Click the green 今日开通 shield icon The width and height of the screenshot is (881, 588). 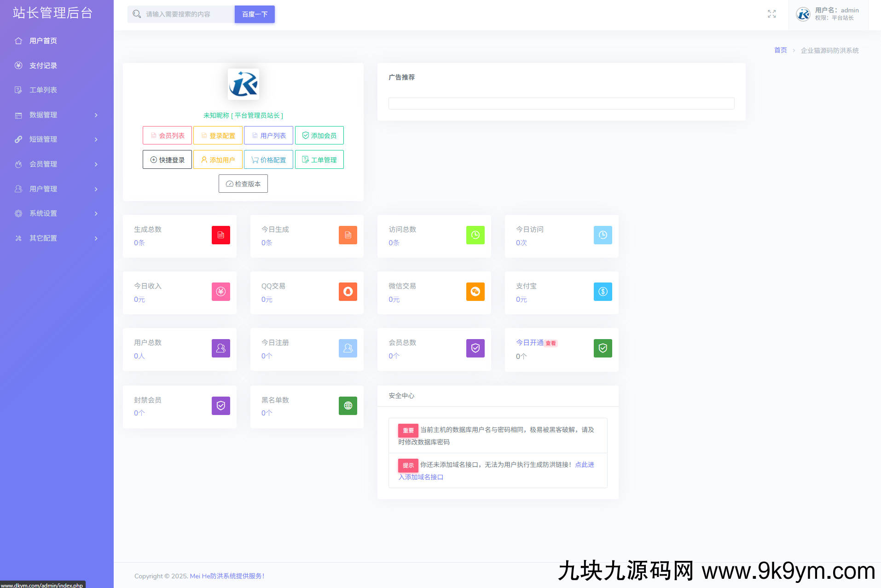[603, 348]
